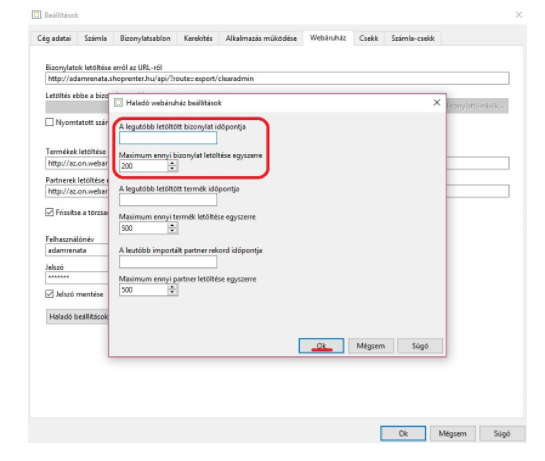Click the Haladó webáruház beállítások dialog icon
The height and width of the screenshot is (461, 545).
click(119, 103)
